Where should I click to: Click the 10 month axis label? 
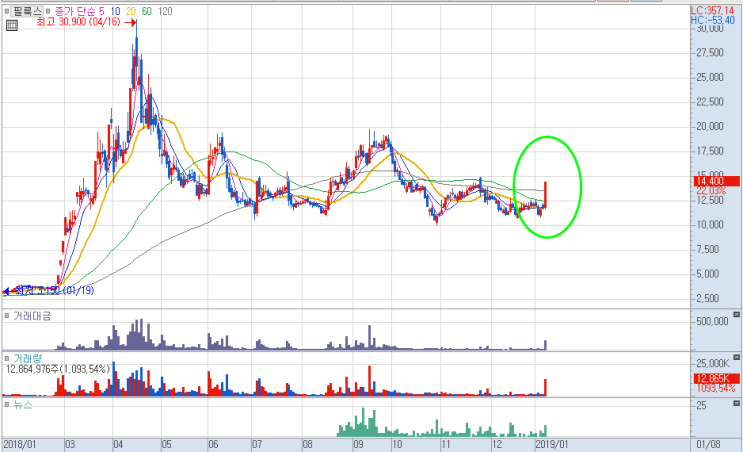pos(397,444)
